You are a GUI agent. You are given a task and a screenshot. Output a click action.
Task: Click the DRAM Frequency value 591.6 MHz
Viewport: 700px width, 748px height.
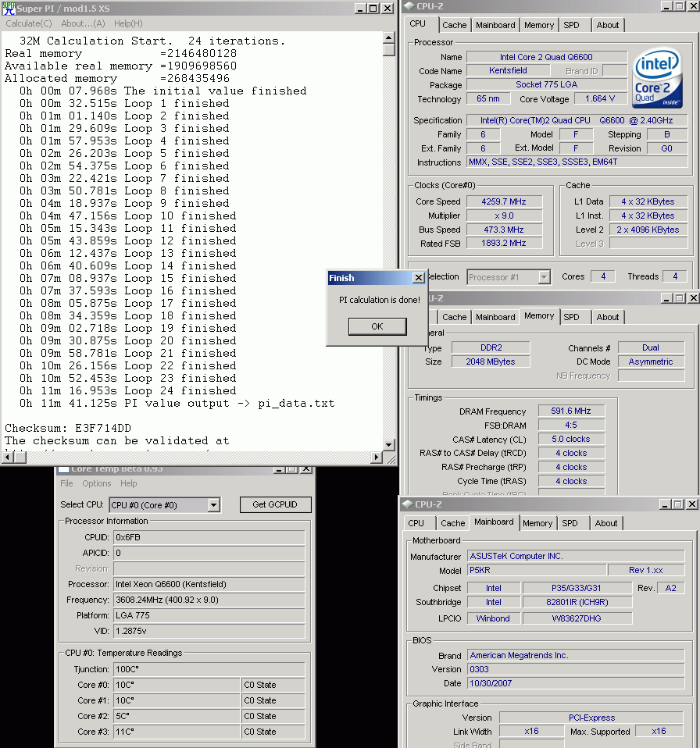tap(571, 411)
